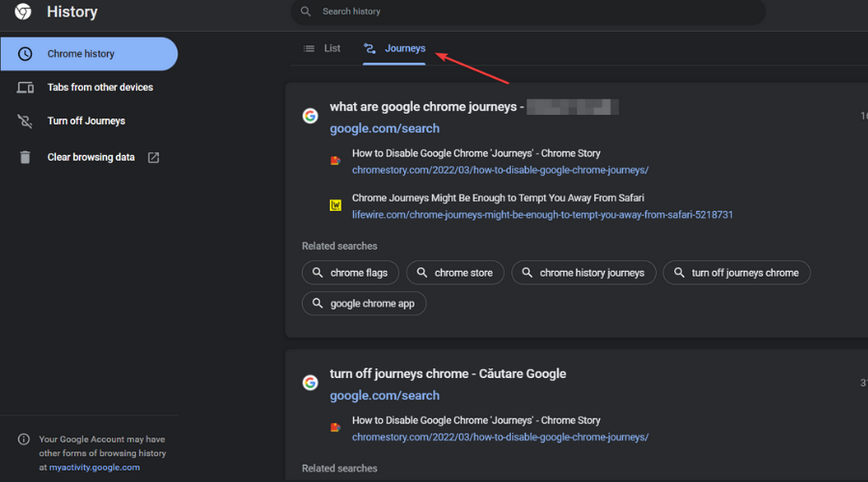Open the myactivity.google.com link
Viewport: 868px width, 482px height.
pyautogui.click(x=95, y=468)
